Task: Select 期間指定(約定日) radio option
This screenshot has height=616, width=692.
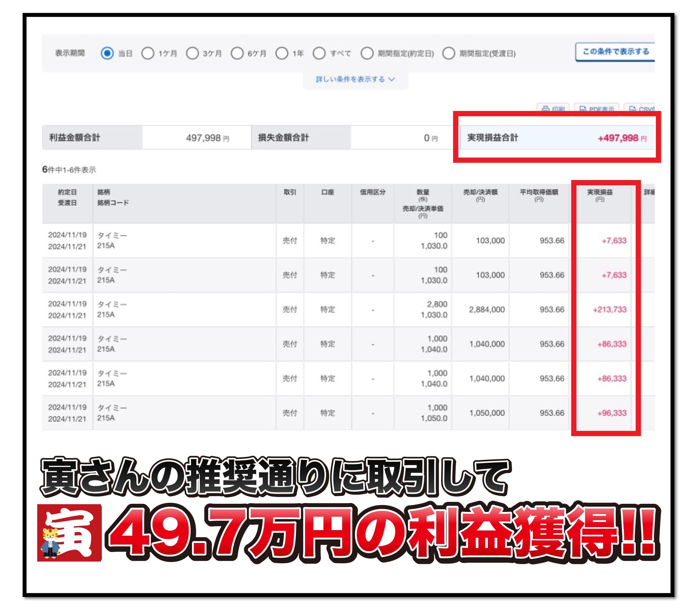Action: [x=367, y=53]
